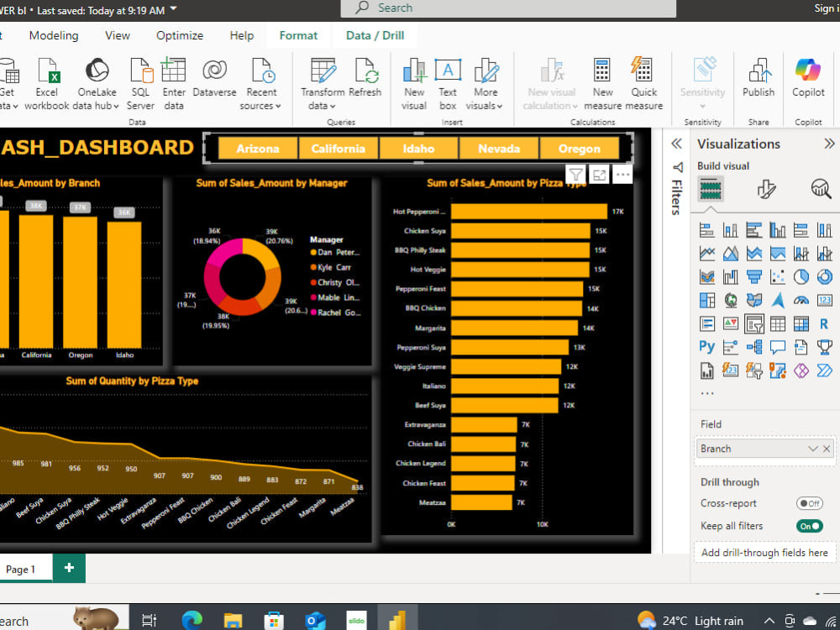This screenshot has height=630, width=840.
Task: Switch to the Data / Drill tab
Action: [x=375, y=35]
